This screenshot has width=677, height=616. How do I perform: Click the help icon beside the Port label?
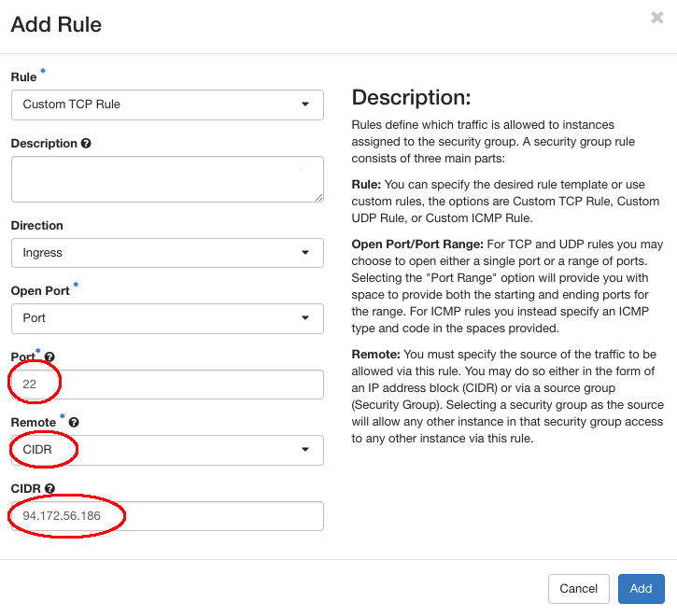tap(49, 357)
